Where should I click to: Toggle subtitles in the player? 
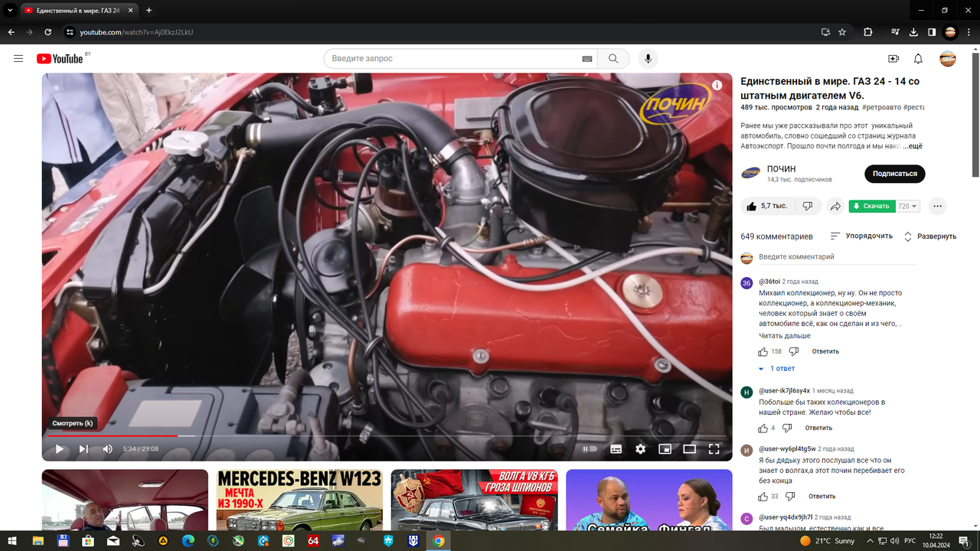point(616,449)
